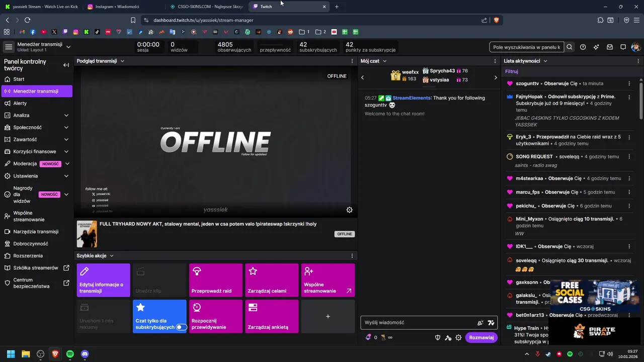The width and height of the screenshot is (644, 362).
Task: Click the dashboard search input field
Action: (527, 47)
